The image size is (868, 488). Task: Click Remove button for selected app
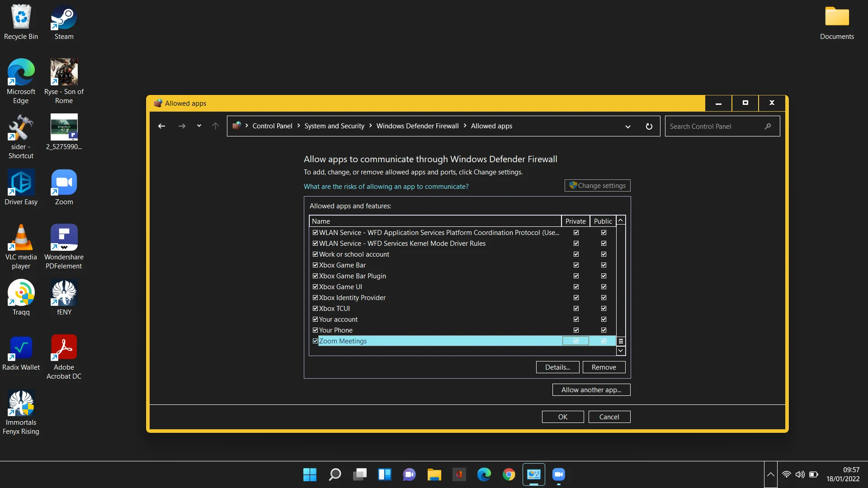coord(604,367)
